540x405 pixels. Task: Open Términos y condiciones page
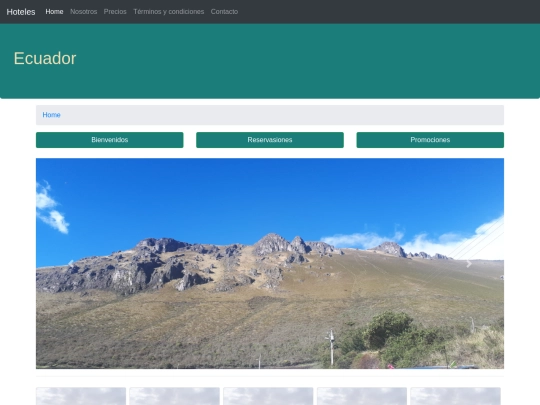point(169,12)
